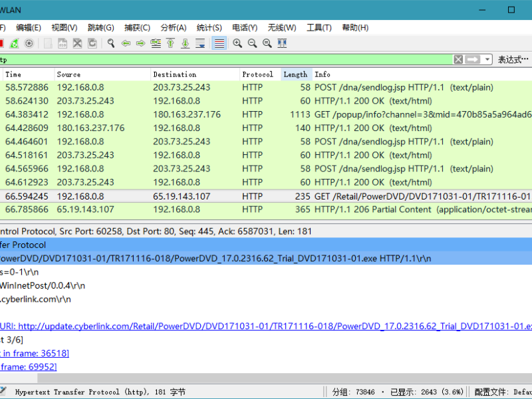Sort packets by Destination column header
This screenshot has height=399, width=532.
click(195, 74)
